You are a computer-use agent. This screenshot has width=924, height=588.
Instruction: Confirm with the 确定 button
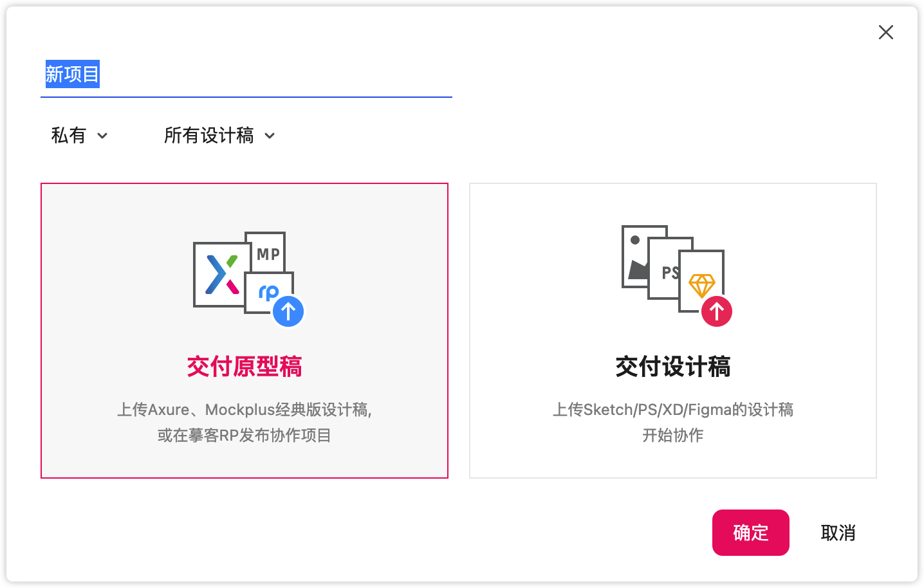pos(751,533)
